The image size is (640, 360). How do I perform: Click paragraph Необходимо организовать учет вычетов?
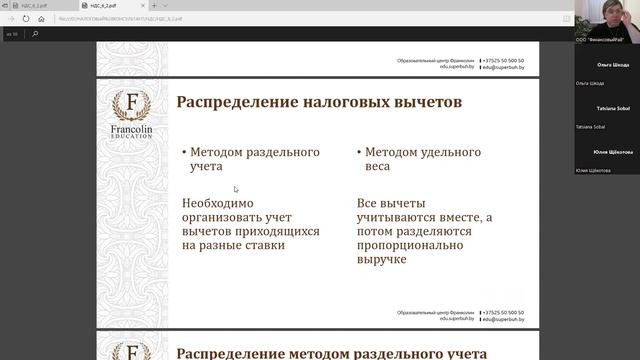[251, 224]
